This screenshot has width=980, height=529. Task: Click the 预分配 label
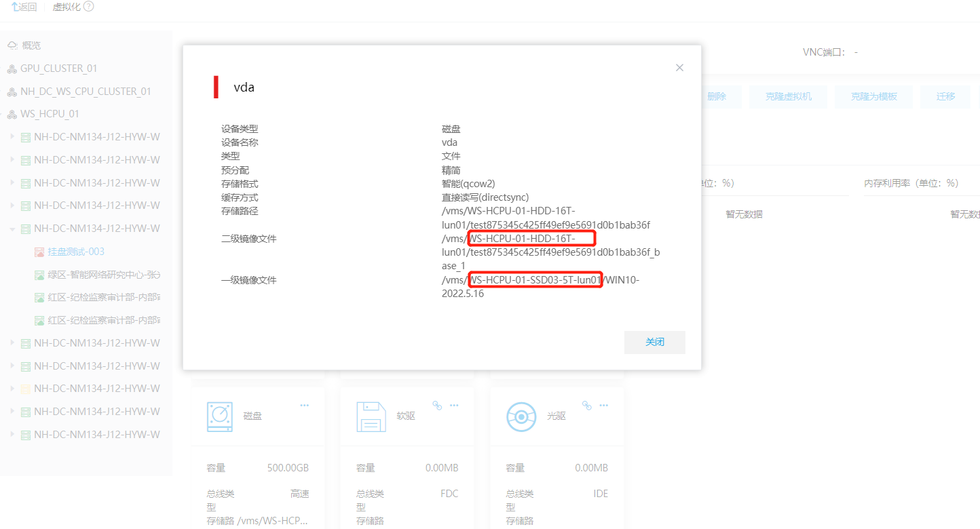click(235, 170)
